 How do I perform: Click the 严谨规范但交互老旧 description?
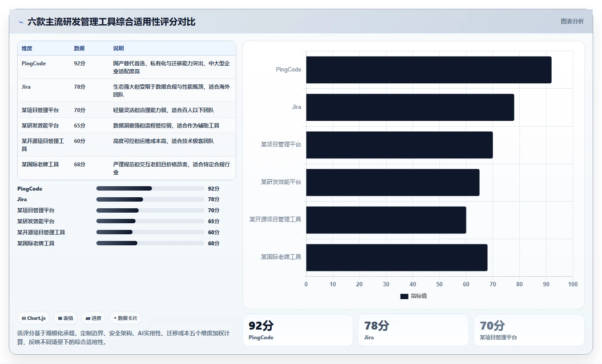pos(171,169)
